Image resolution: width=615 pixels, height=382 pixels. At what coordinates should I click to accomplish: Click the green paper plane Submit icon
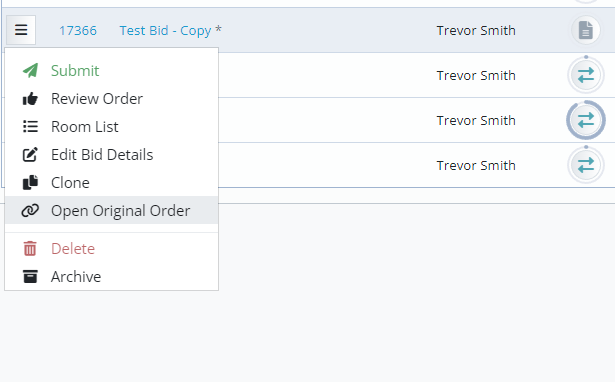point(30,71)
